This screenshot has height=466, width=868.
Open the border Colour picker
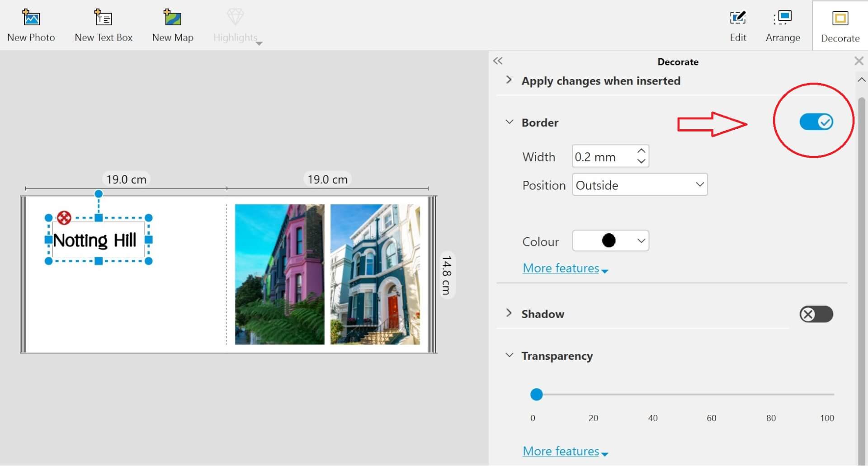point(610,241)
